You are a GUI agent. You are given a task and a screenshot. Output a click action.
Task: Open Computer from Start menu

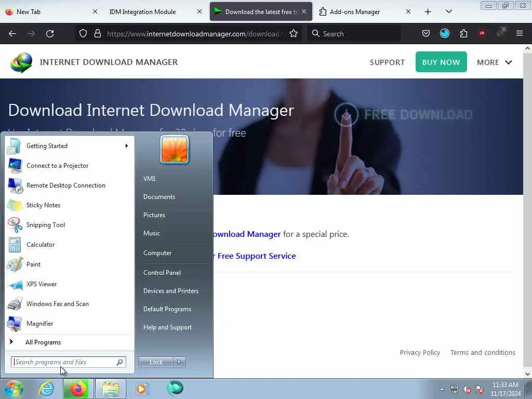[157, 253]
